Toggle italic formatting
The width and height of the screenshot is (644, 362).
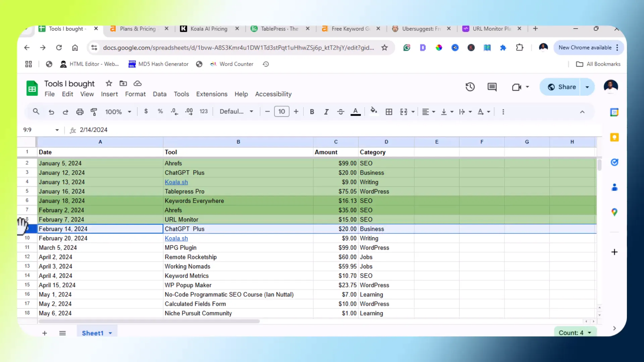[x=326, y=112]
